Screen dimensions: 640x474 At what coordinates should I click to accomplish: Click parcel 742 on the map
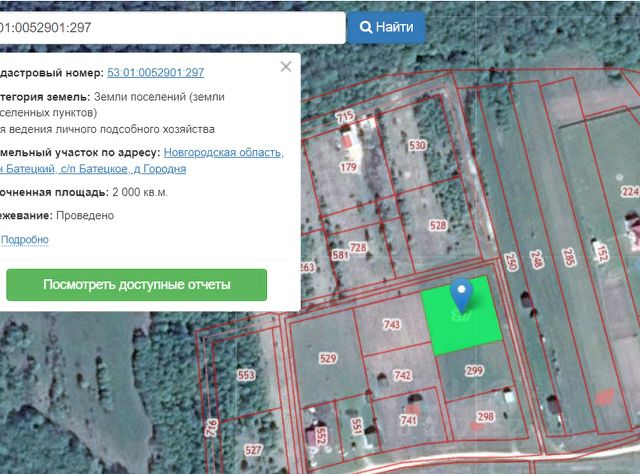click(x=402, y=375)
